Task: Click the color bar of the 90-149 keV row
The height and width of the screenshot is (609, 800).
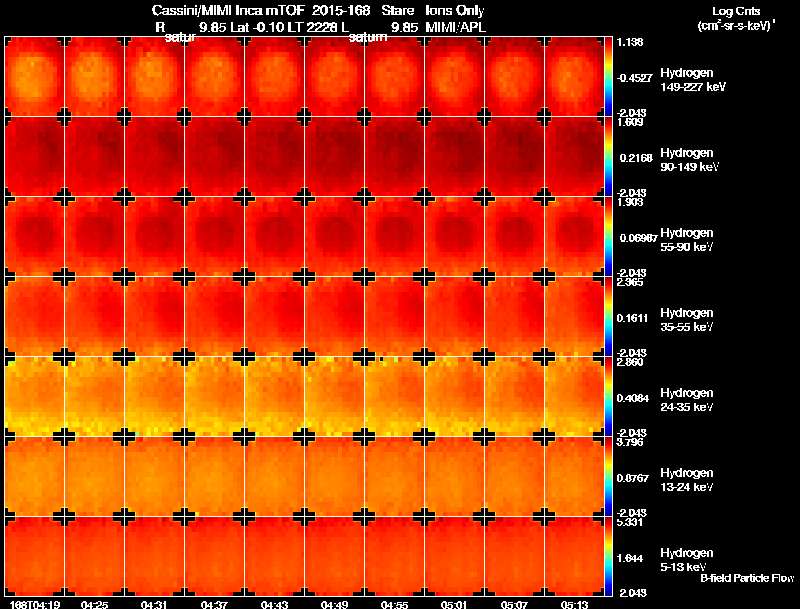Action: pyautogui.click(x=608, y=157)
